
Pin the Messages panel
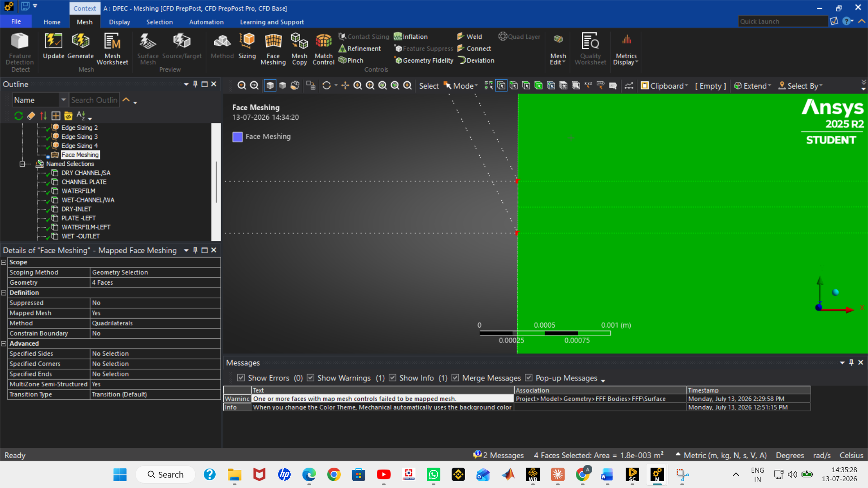coord(851,362)
